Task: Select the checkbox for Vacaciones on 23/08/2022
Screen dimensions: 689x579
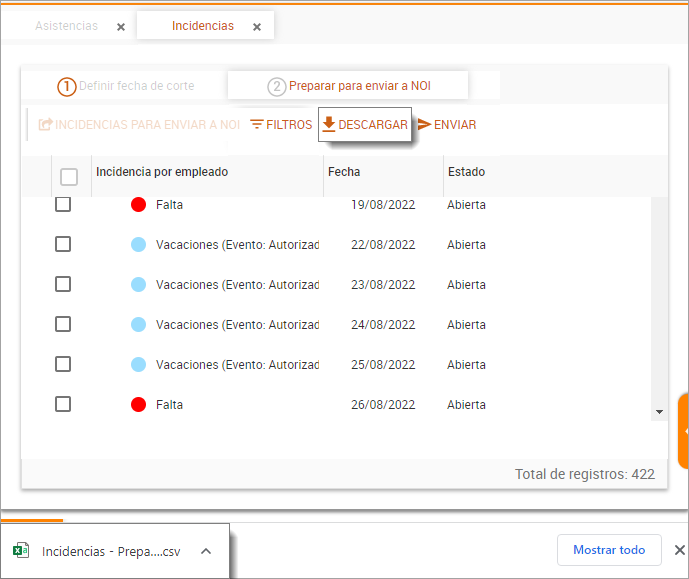Action: pyautogui.click(x=63, y=284)
